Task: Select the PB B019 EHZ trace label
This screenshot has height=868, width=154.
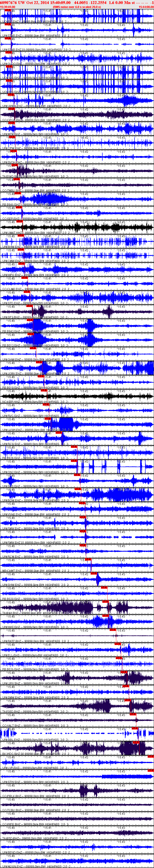Action: coord(35,388)
